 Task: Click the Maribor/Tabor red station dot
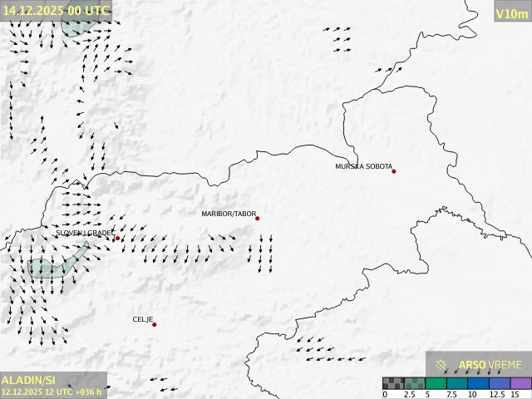[258, 219]
